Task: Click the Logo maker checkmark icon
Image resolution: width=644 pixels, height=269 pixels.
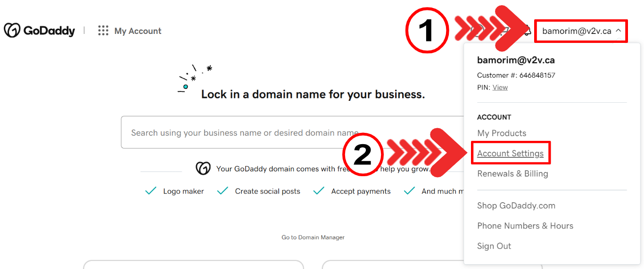Action: 151,191
